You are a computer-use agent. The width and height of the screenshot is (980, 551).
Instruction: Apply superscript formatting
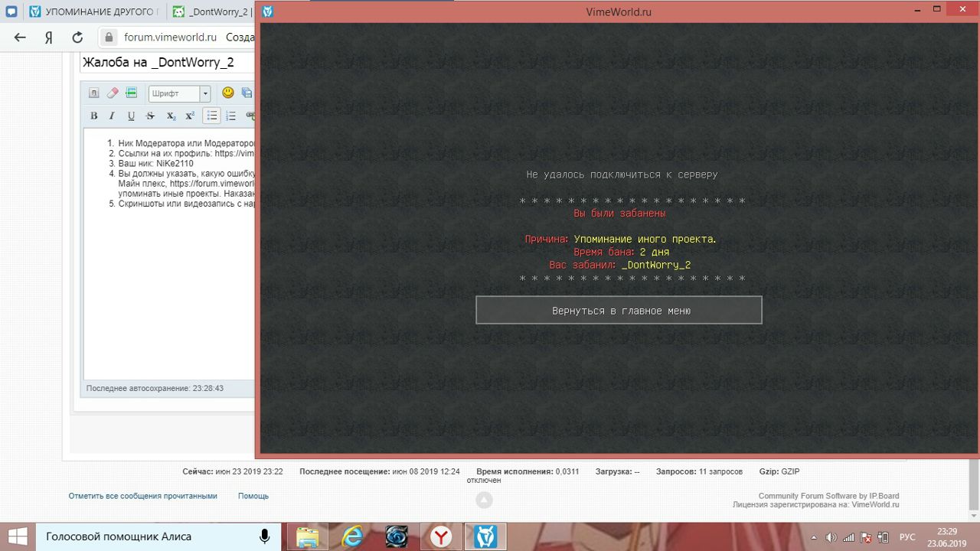click(190, 116)
